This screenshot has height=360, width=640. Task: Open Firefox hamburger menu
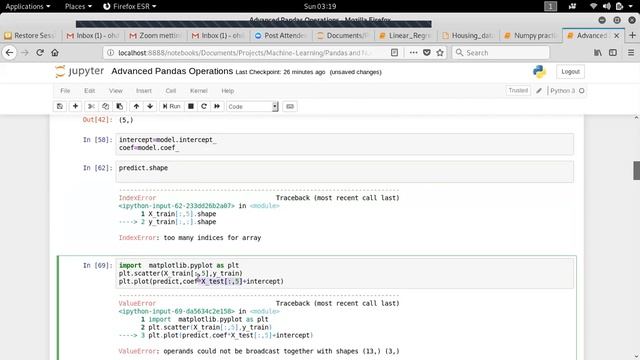click(631, 53)
